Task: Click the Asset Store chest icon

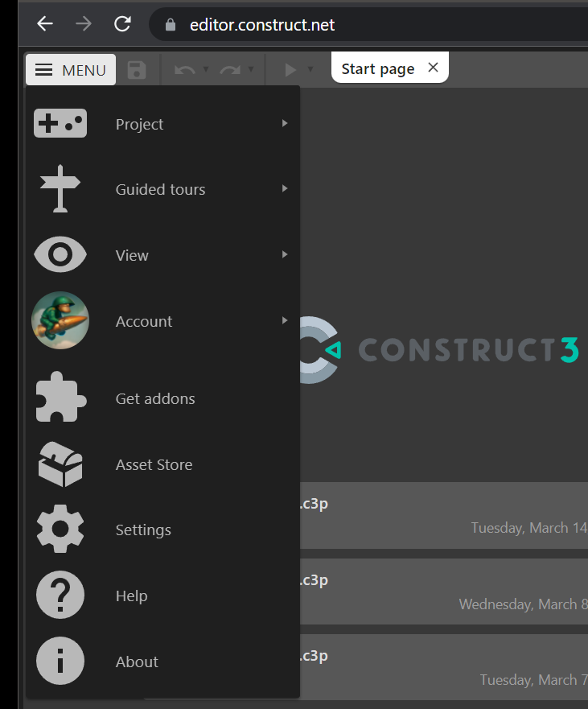Action: pyautogui.click(x=60, y=464)
